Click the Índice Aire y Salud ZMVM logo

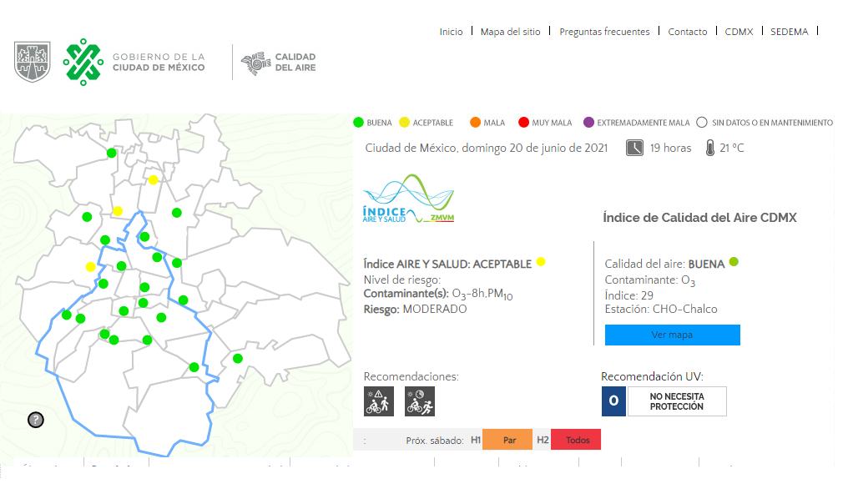408,199
